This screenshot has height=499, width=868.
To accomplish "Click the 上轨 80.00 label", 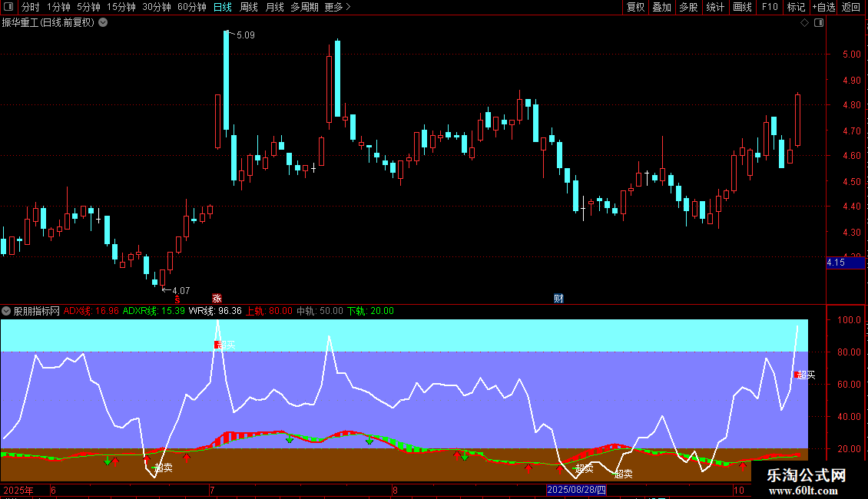I will coord(269,311).
